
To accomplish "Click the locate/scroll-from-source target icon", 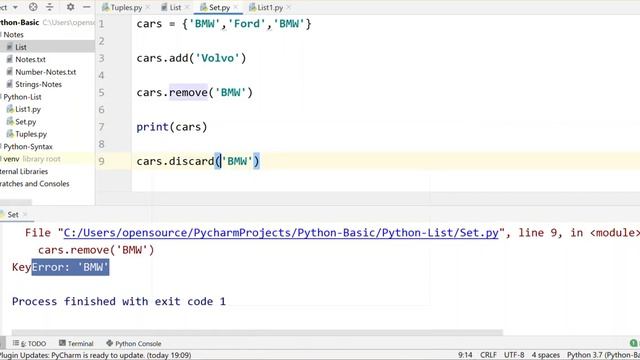I will (x=33, y=7).
